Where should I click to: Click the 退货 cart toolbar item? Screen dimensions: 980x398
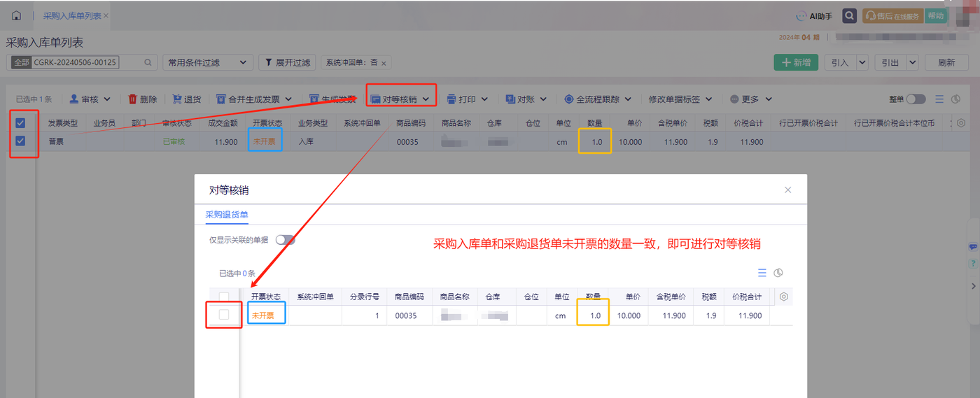pos(186,99)
